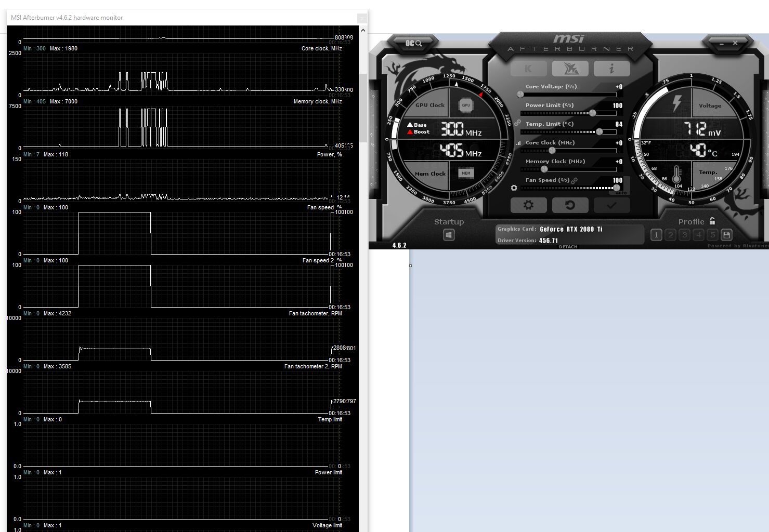
Task: Click the lightning bolt voltage icon
Action: (x=676, y=103)
